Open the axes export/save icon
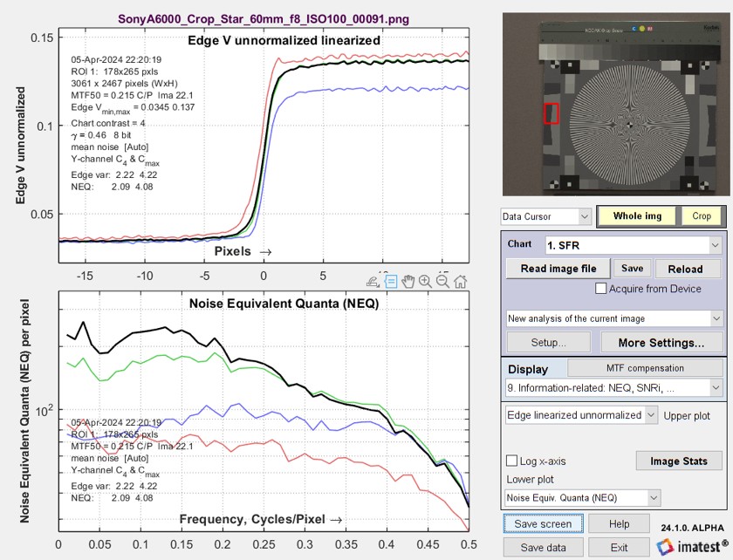733x560 pixels. click(373, 282)
